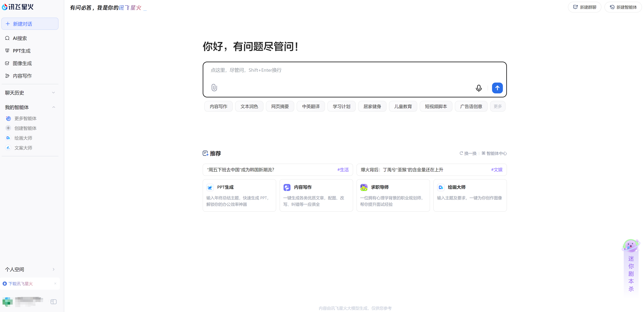Open the 求职导师 recommendation card
The width and height of the screenshot is (644, 312).
click(393, 195)
